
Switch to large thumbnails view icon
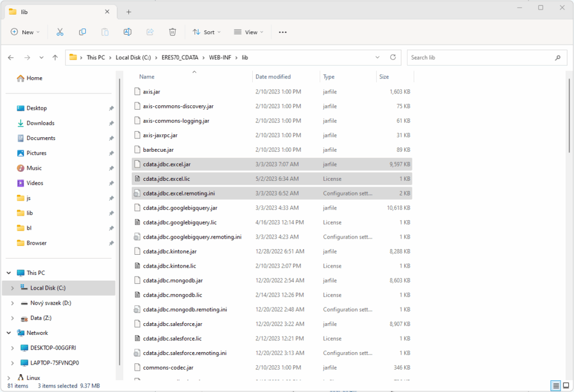(x=566, y=385)
